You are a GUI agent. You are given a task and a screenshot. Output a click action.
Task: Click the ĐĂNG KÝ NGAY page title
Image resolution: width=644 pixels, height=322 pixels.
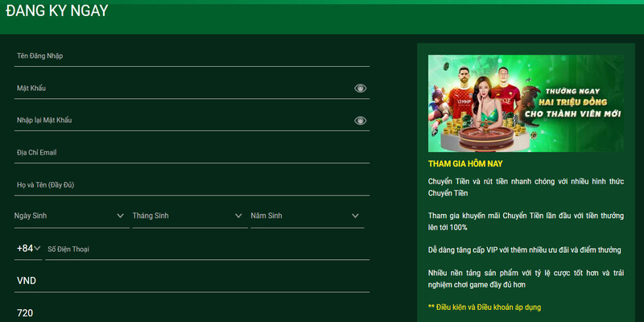(56, 11)
